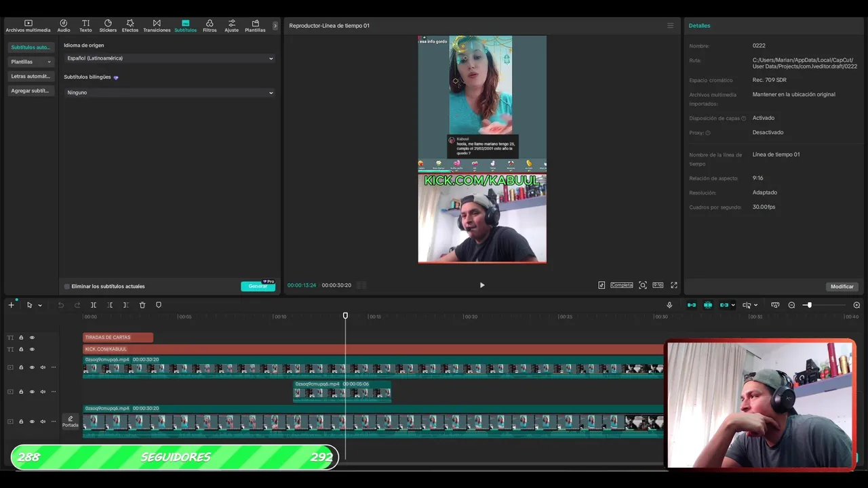
Task: Click the audio preview icon in the player
Action: tap(601, 285)
